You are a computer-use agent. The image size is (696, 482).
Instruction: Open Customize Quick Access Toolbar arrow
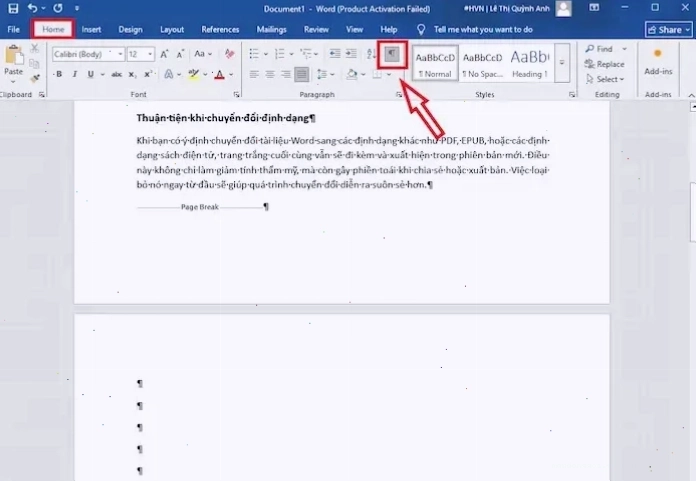tap(77, 8)
